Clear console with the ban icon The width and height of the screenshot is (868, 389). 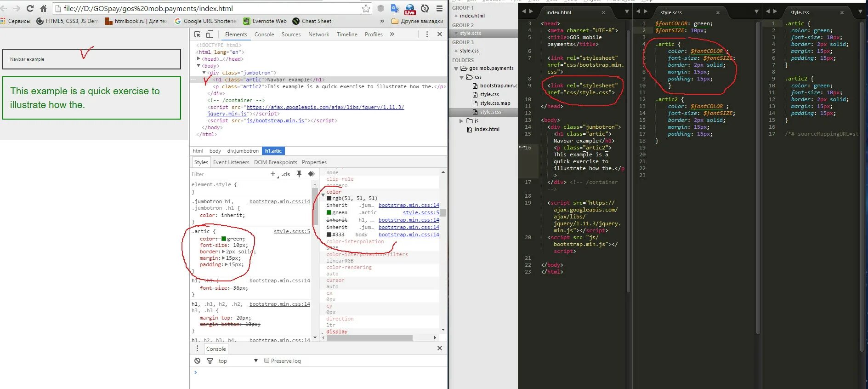pyautogui.click(x=197, y=361)
